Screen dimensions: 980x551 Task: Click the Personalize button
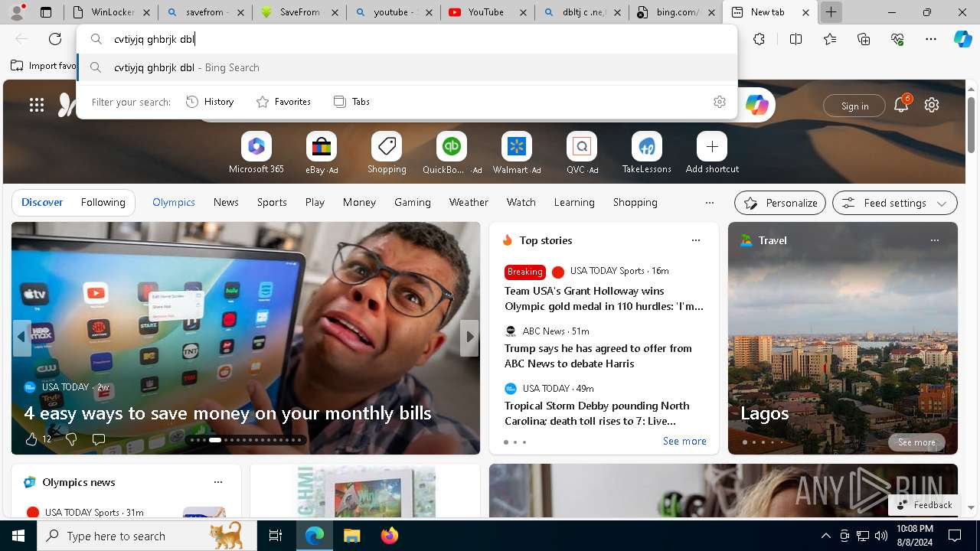click(x=780, y=203)
